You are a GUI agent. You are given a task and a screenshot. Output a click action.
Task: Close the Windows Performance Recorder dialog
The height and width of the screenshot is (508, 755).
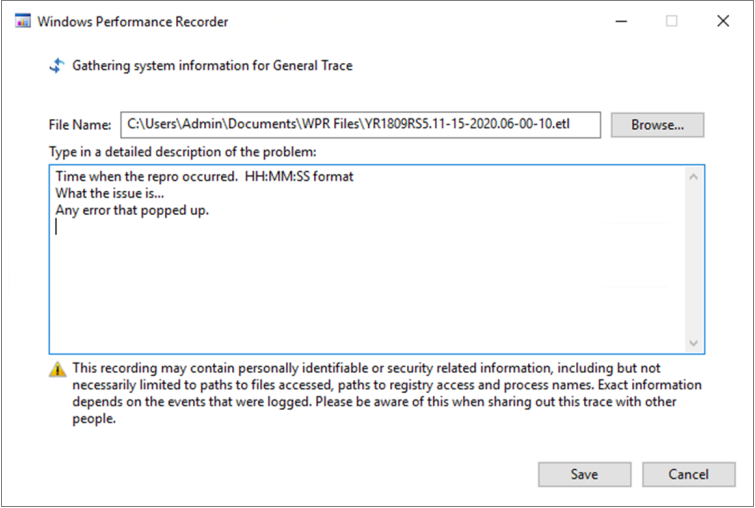(x=723, y=21)
